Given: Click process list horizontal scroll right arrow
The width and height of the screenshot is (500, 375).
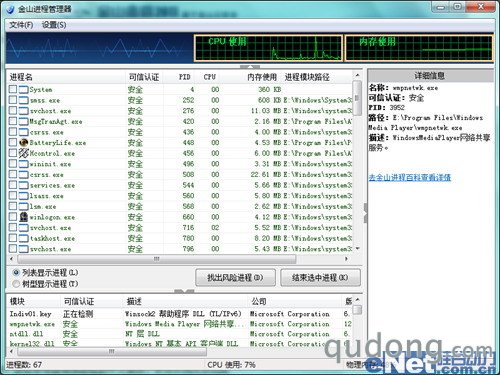Looking at the screenshot, I should 347,259.
